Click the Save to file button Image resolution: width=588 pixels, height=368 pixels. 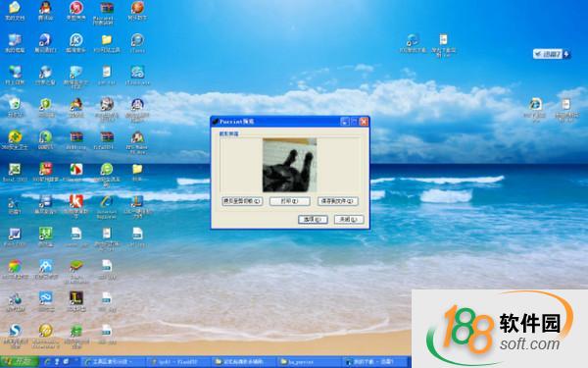(x=337, y=201)
